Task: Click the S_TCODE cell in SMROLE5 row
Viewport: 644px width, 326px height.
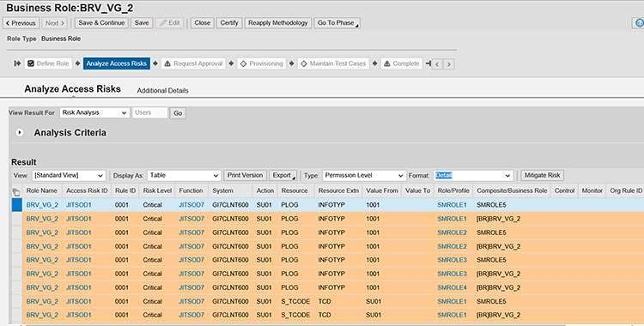Action: pos(295,302)
